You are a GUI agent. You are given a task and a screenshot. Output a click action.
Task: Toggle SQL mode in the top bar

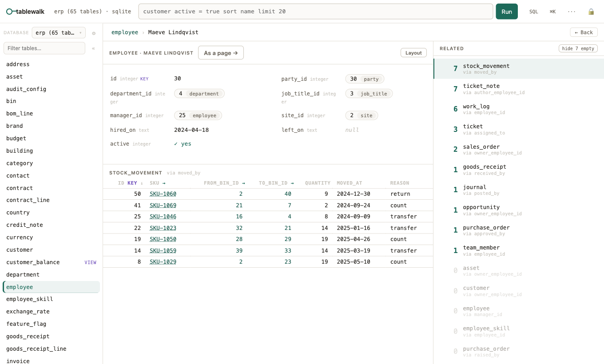coord(533,12)
